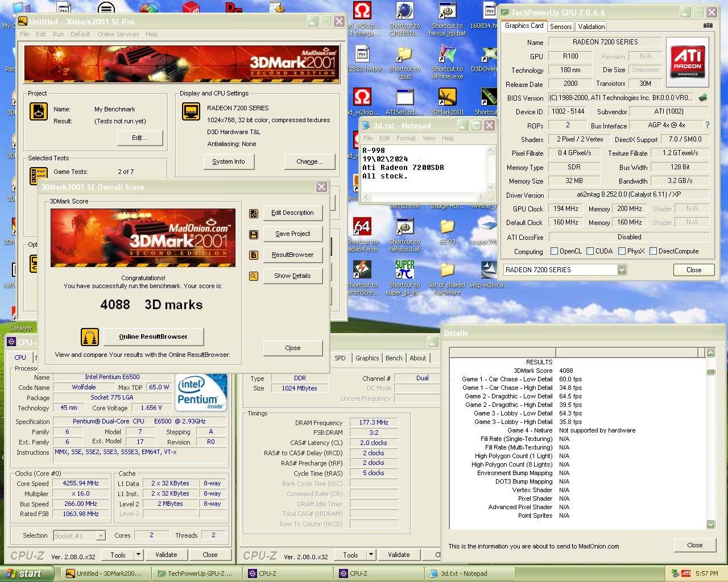Click the ResultBrowser icon
Viewport: 728px width, 582px height.
click(254, 255)
